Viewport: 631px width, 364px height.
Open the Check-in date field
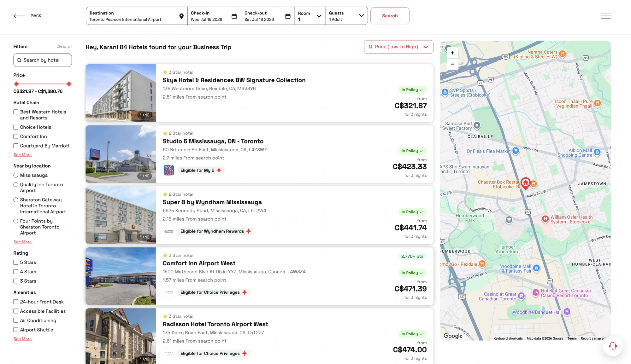click(214, 16)
